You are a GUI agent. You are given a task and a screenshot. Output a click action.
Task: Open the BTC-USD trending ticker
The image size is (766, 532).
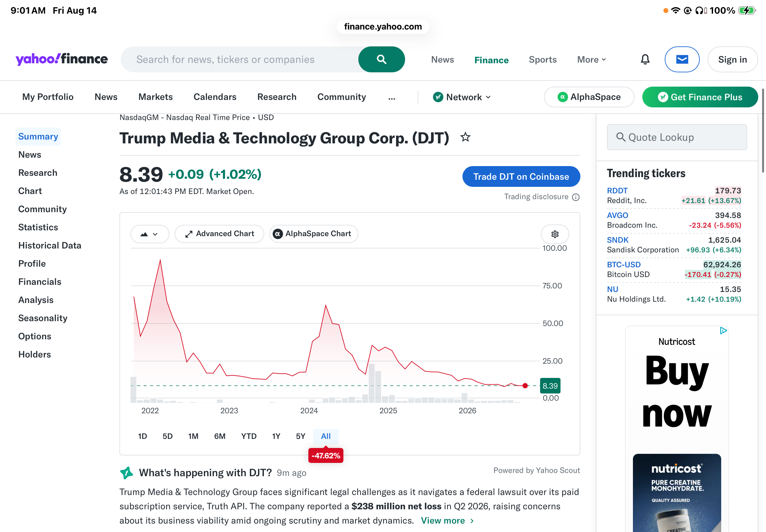624,265
